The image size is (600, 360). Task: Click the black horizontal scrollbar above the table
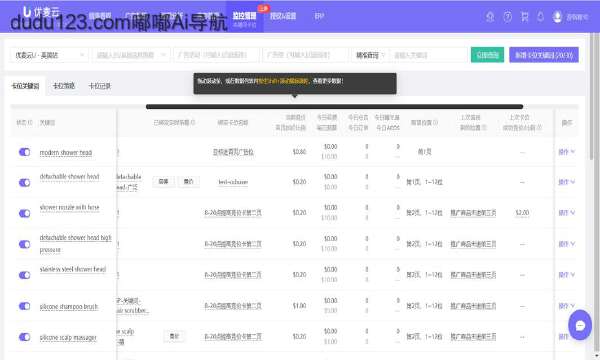(x=334, y=107)
